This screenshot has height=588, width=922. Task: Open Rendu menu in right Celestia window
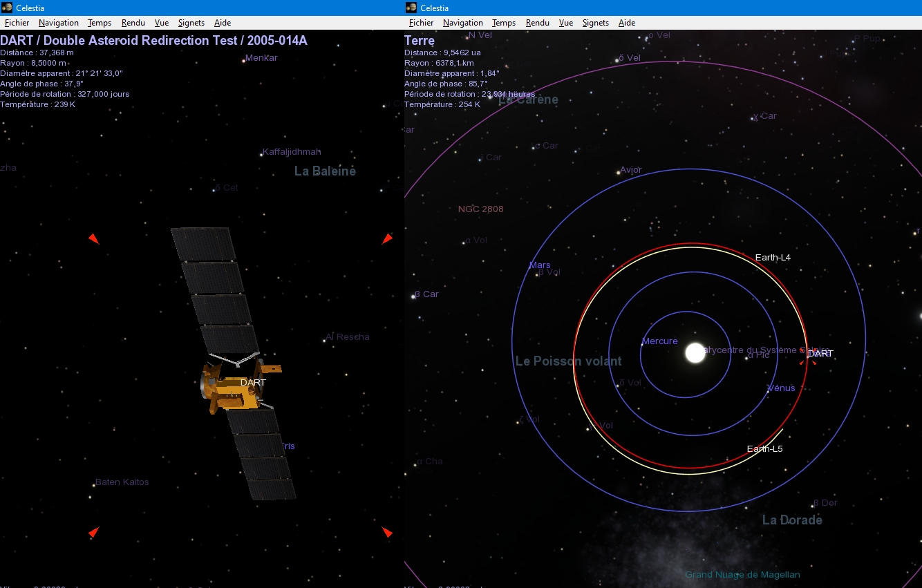pos(538,23)
